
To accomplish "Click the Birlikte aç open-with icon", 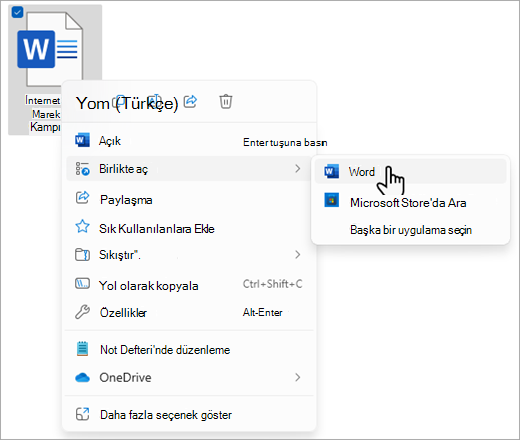I will tap(82, 169).
